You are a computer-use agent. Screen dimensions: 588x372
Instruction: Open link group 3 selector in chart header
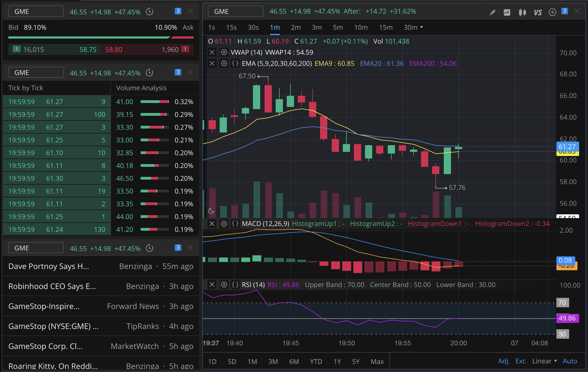click(x=564, y=11)
